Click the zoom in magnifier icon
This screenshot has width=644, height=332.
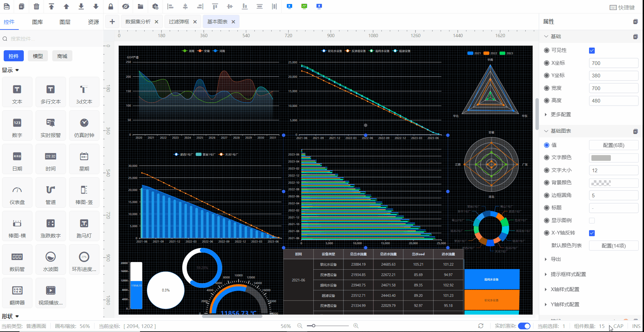tap(356, 326)
